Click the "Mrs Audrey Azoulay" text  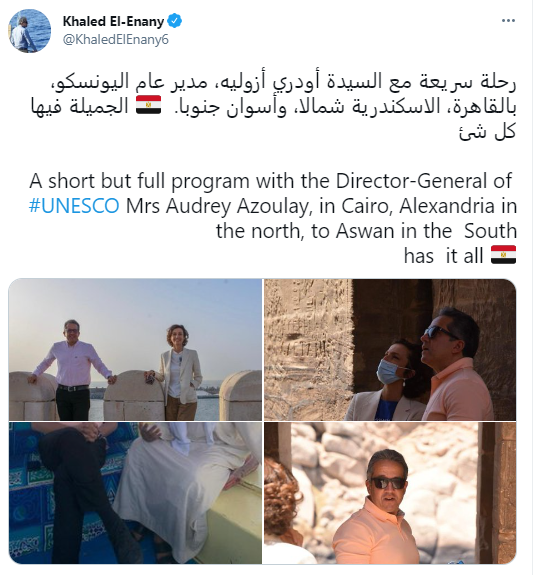point(218,206)
